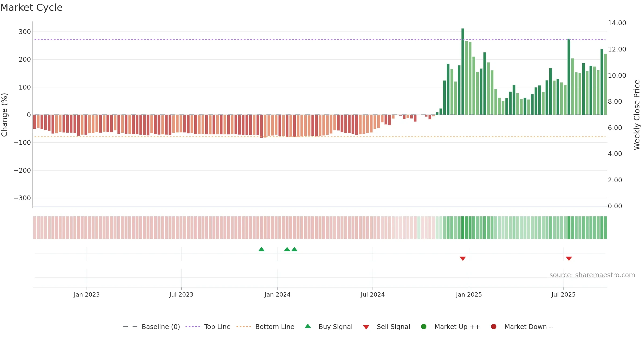The height and width of the screenshot is (362, 644).
Task: Click the 0.00 right axis label
Action: (615, 206)
